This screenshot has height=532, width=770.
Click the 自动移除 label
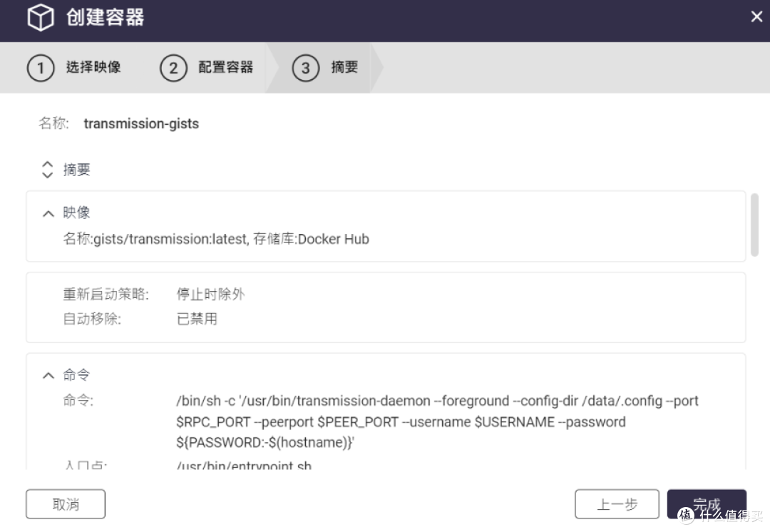pos(92,319)
